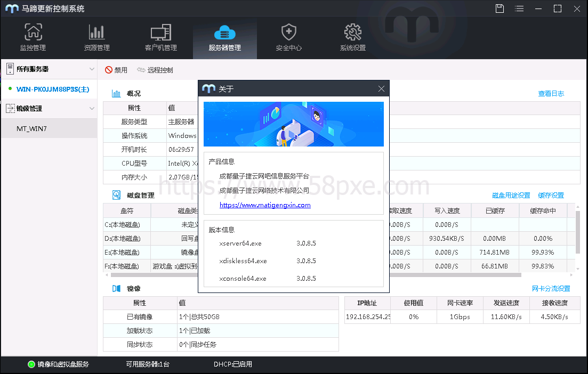
Task: Open the 监控管理 monitoring tab
Action: tap(33, 37)
